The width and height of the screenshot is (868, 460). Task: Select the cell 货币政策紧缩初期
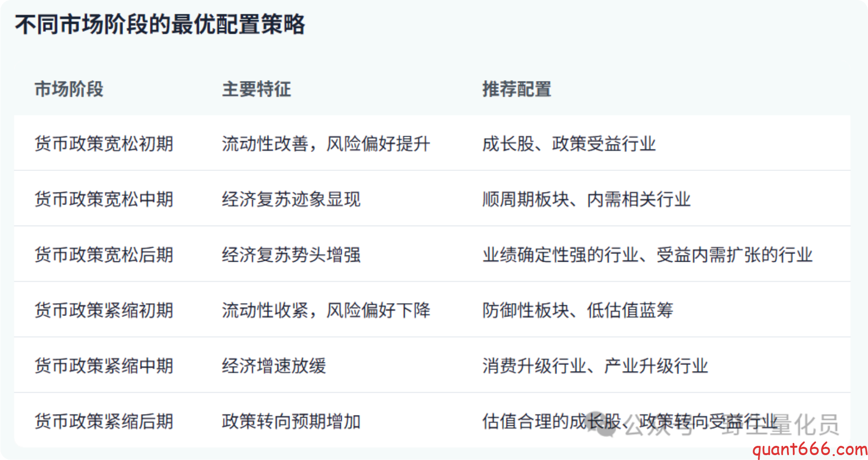[x=104, y=311]
